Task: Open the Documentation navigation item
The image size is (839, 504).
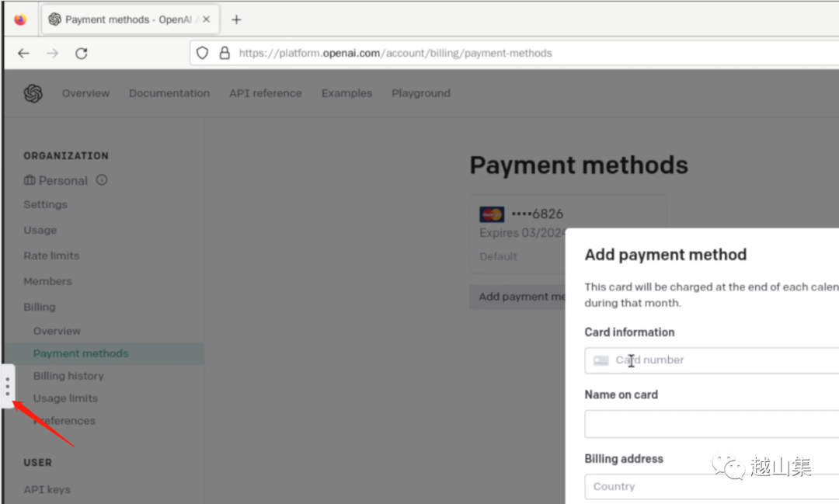Action: 169,93
